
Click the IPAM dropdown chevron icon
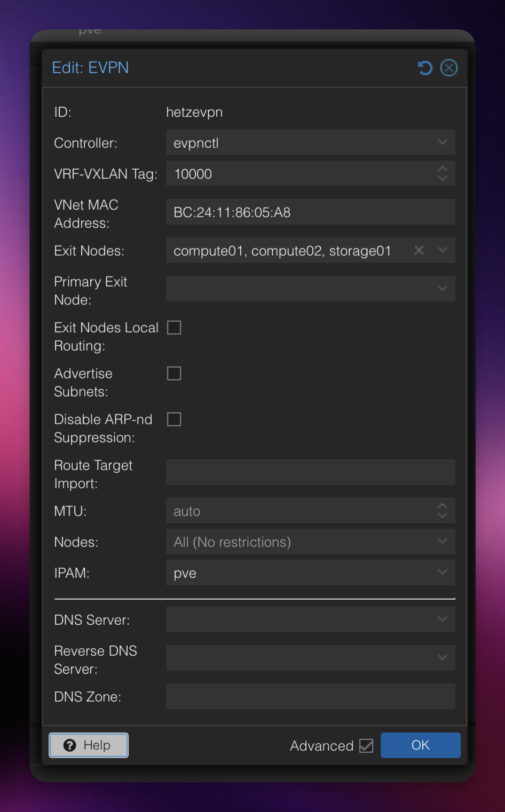click(443, 572)
